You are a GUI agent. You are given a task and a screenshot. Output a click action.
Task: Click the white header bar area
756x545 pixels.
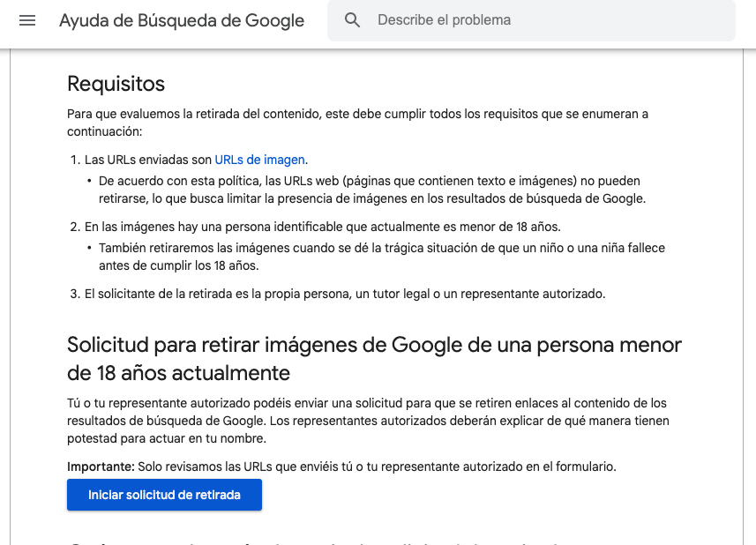[618, 20]
